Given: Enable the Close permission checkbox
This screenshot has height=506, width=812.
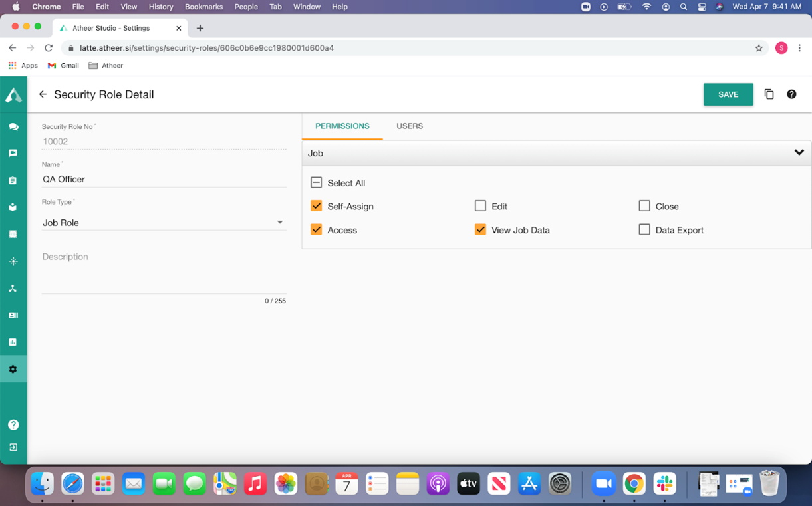Looking at the screenshot, I should pyautogui.click(x=644, y=206).
